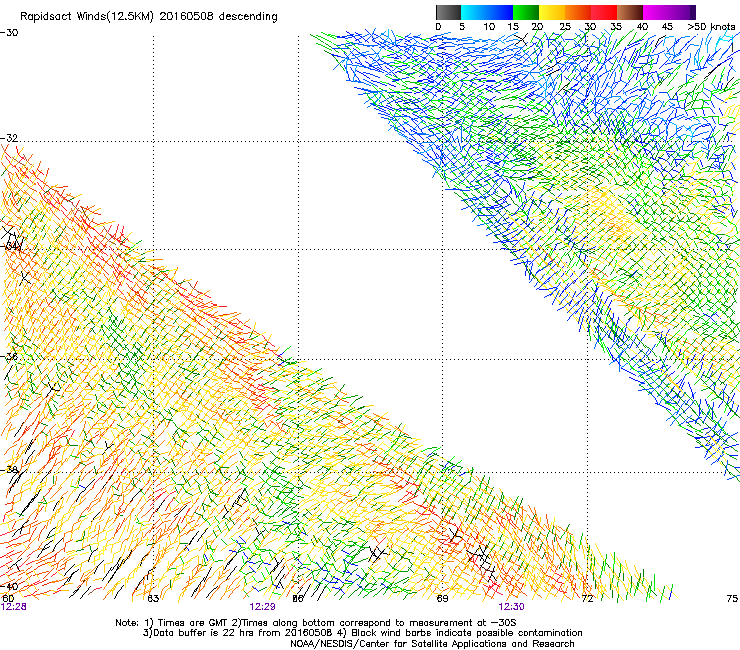Click the note line about "Data buffer is 22 hrs"

click(362, 633)
